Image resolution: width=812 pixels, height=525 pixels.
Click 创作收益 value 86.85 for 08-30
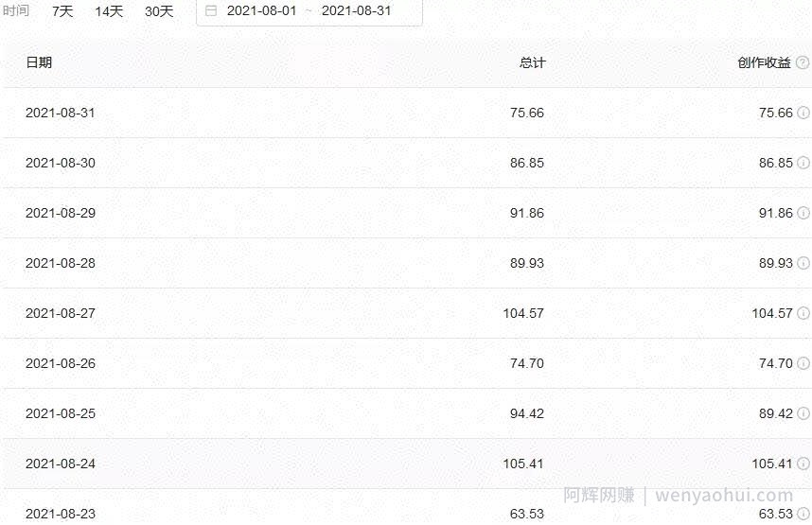pos(776,163)
